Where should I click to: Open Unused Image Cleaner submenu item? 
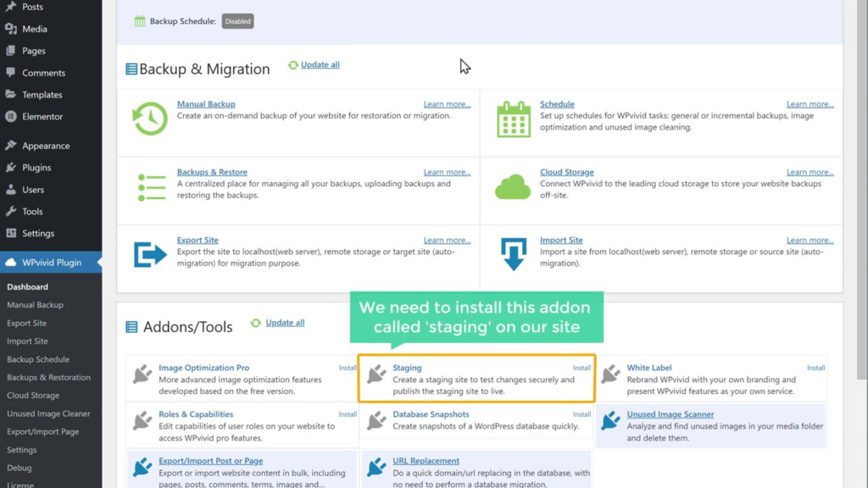[x=48, y=413]
